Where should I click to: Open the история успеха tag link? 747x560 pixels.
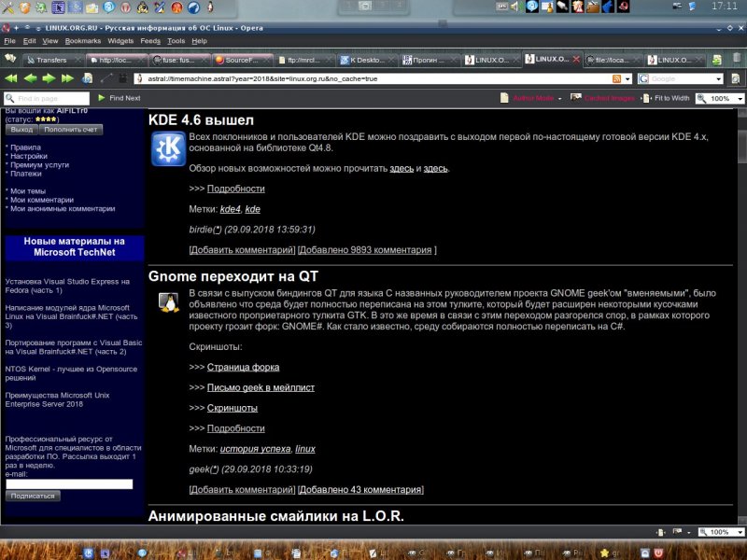(x=255, y=449)
